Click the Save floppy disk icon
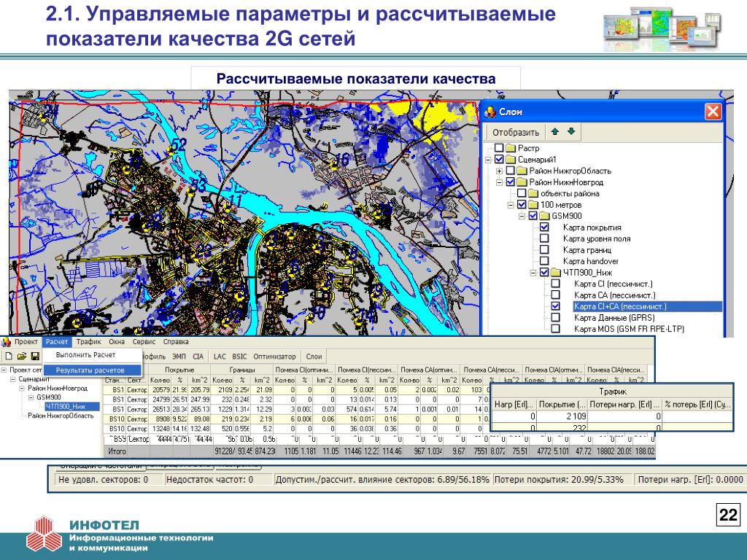Screen dimensions: 747x560 (x=35, y=356)
